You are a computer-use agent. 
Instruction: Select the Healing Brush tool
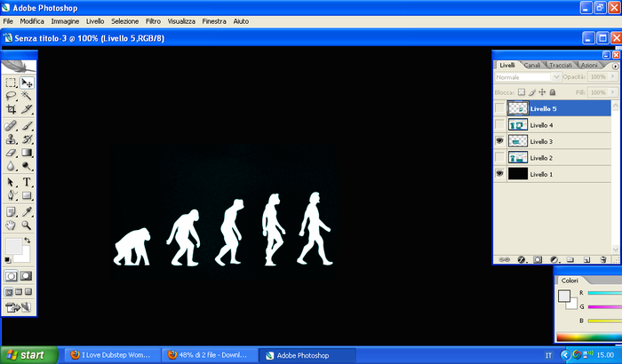[x=11, y=126]
